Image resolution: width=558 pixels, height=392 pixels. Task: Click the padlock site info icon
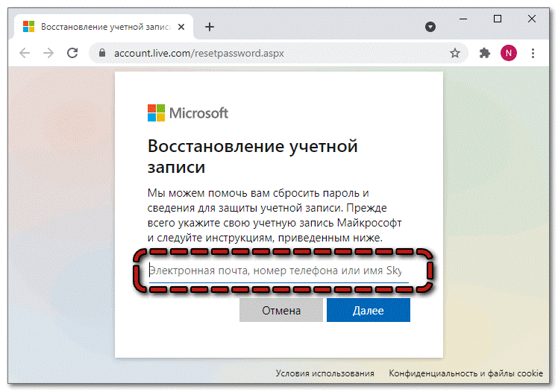tap(102, 53)
